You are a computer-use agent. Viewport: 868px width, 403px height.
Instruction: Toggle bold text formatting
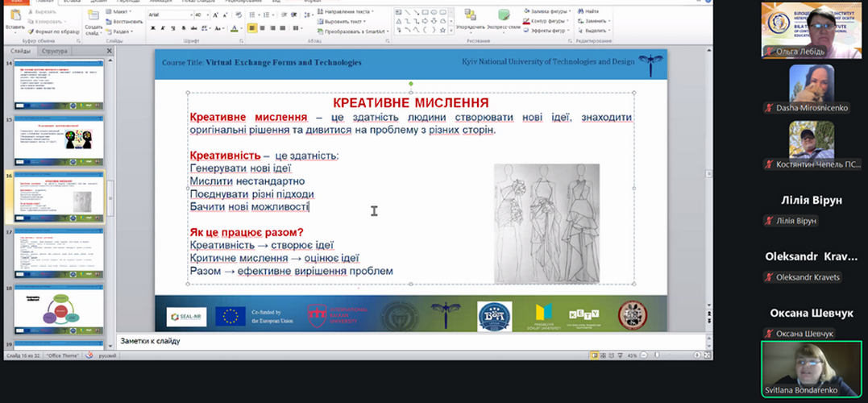(152, 28)
